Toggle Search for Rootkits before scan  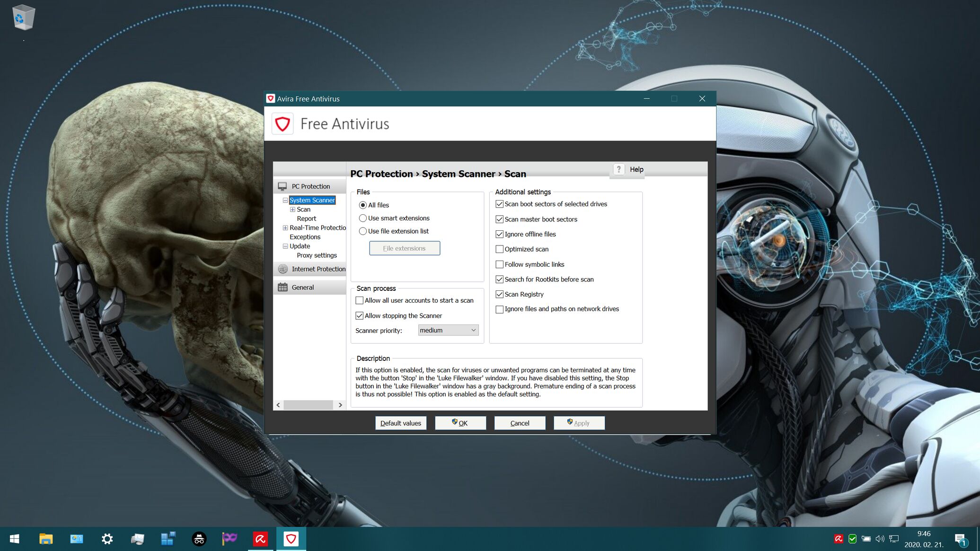499,280
